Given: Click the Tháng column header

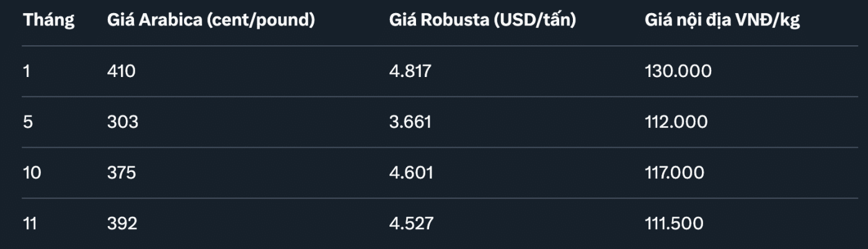Looking at the screenshot, I should tap(48, 20).
